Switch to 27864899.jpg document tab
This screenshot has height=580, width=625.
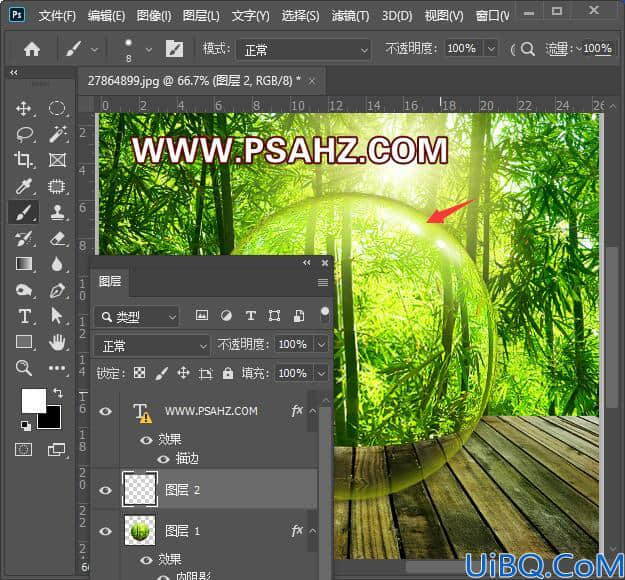[x=194, y=81]
